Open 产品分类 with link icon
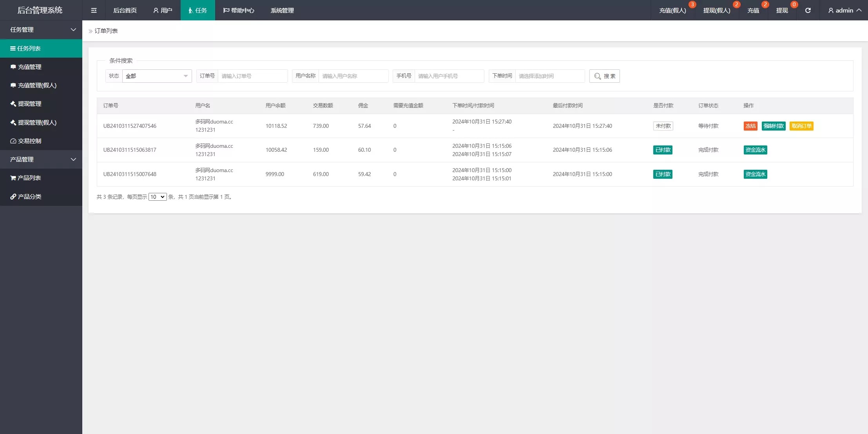 coord(29,196)
